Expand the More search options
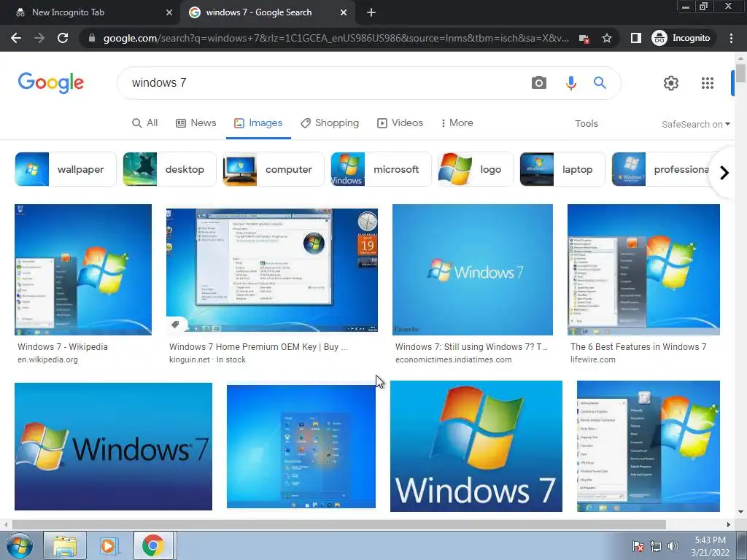 [x=457, y=122]
